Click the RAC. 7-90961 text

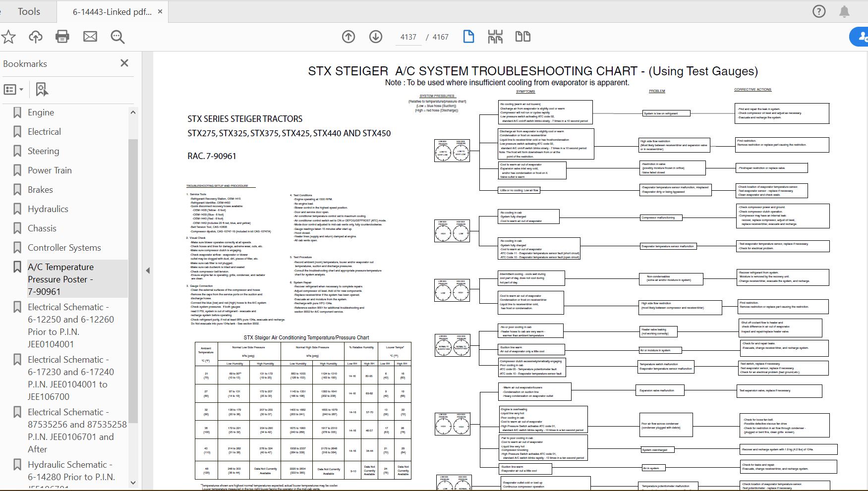click(212, 156)
